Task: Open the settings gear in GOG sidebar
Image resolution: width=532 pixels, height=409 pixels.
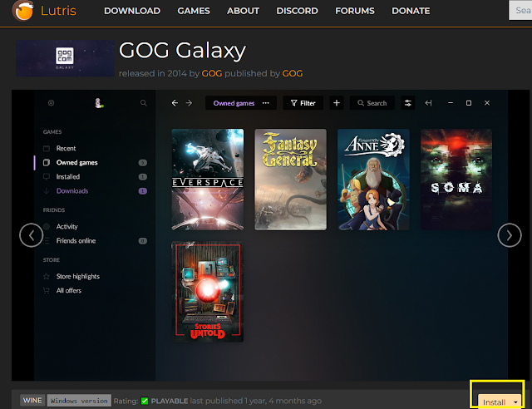Action: pos(51,103)
